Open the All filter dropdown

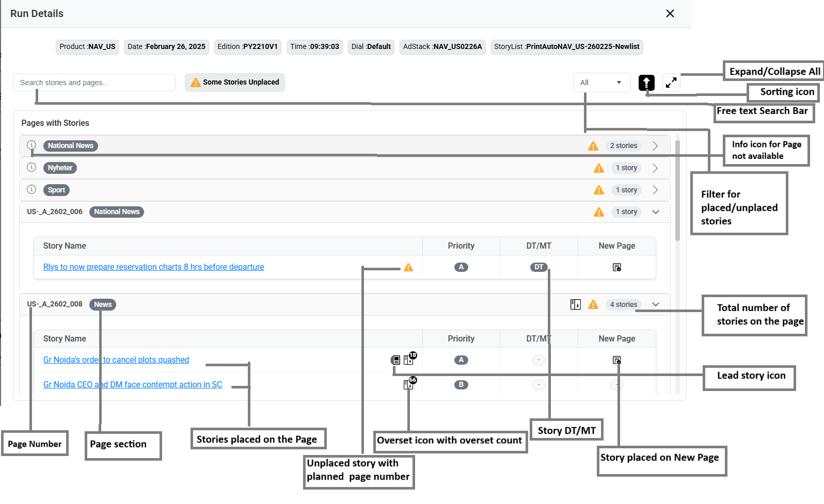pos(601,83)
